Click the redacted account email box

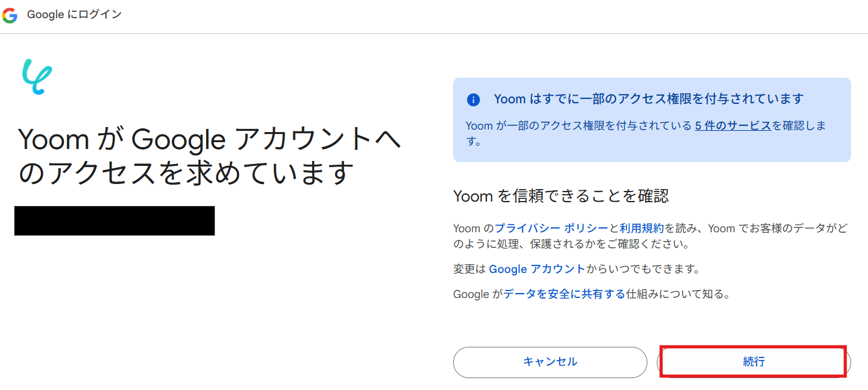(x=114, y=220)
